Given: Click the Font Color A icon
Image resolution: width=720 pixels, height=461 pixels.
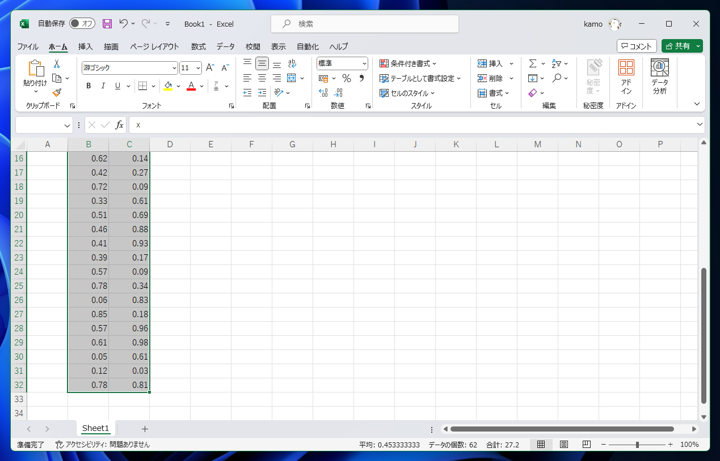Looking at the screenshot, I should tap(191, 86).
